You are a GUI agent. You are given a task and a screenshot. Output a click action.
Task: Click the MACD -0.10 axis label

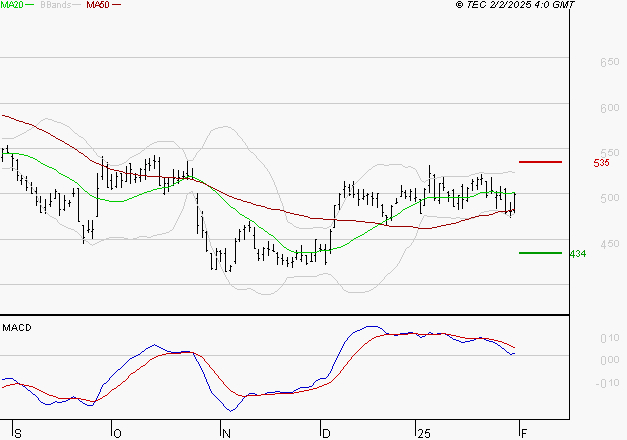607,383
